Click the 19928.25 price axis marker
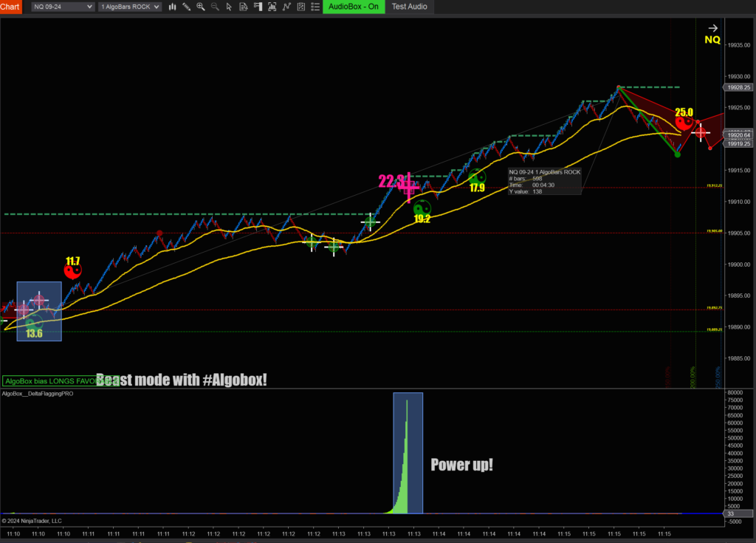The height and width of the screenshot is (543, 756). [x=738, y=87]
